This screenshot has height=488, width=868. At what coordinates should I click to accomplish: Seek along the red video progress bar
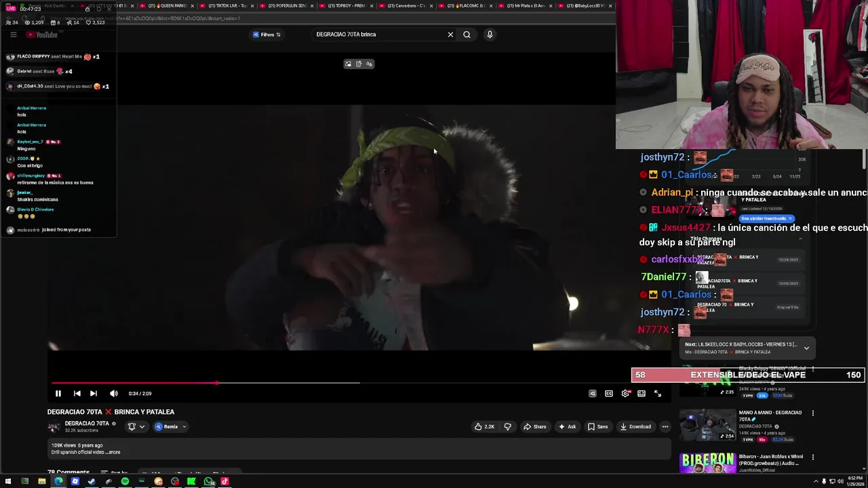[359, 383]
